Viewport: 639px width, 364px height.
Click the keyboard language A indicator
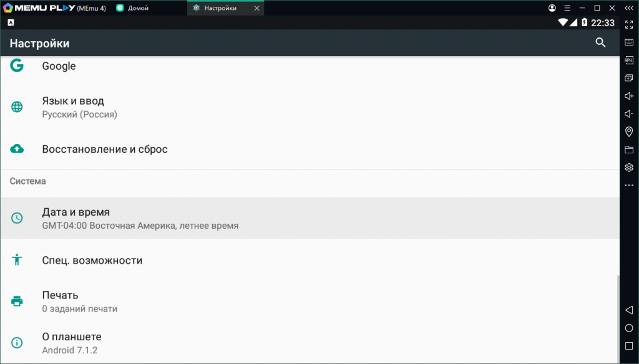(11, 22)
